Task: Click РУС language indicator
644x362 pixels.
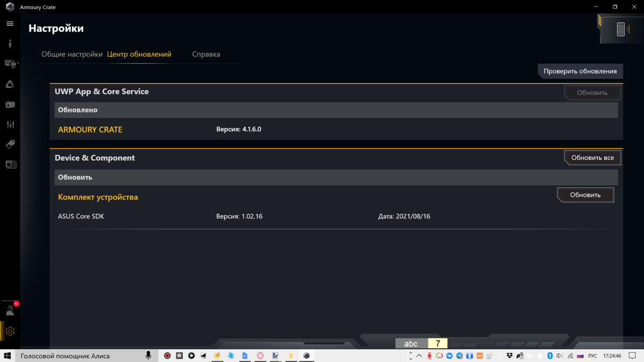Action: 592,356
